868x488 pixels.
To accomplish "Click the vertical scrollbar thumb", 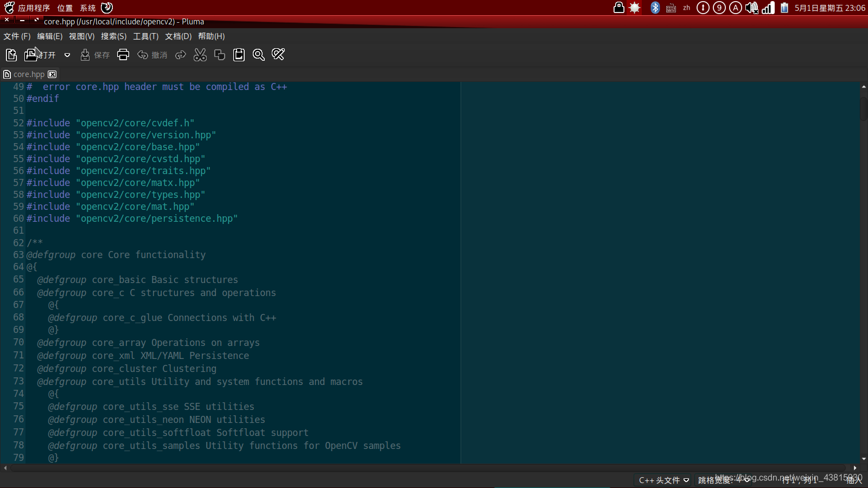I will (x=864, y=109).
